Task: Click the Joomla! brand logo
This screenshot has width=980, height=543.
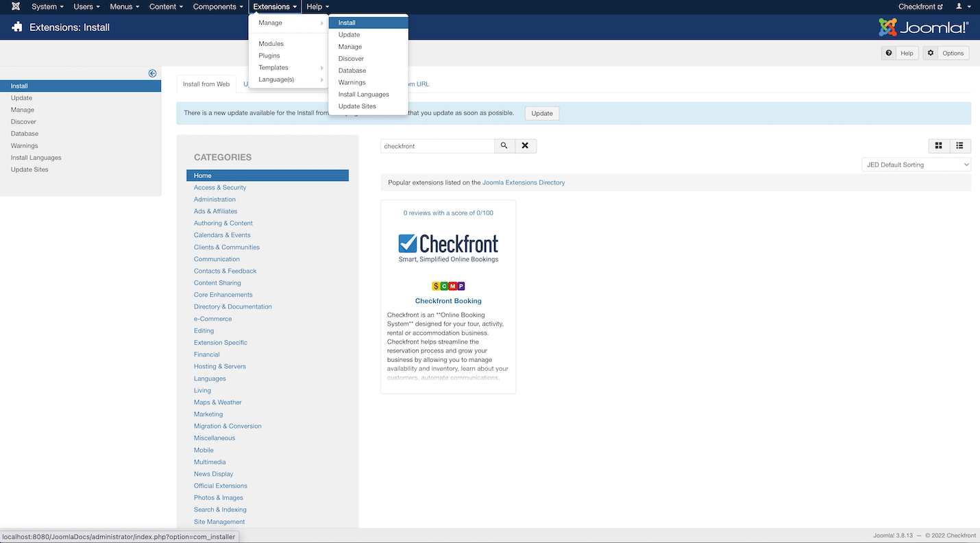Action: 924,27
